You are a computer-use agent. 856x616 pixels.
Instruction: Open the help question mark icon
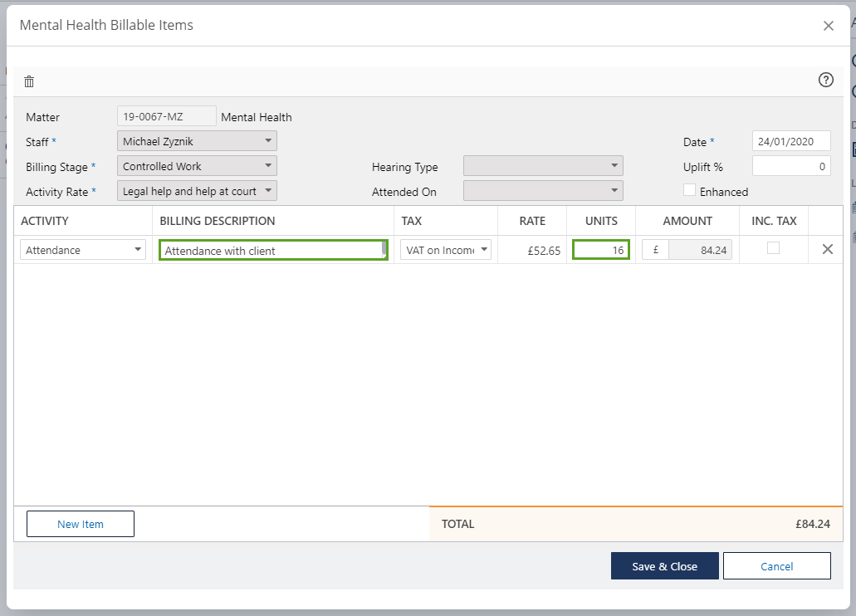825,81
